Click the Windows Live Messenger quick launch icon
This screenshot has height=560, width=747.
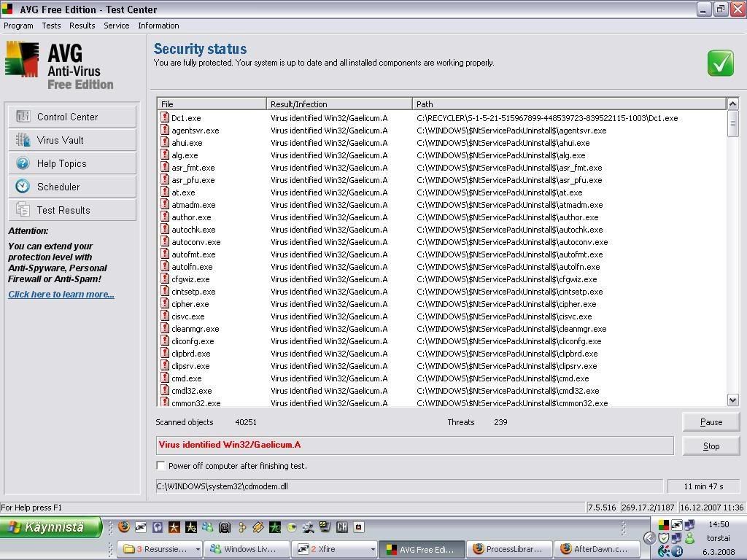click(208, 526)
